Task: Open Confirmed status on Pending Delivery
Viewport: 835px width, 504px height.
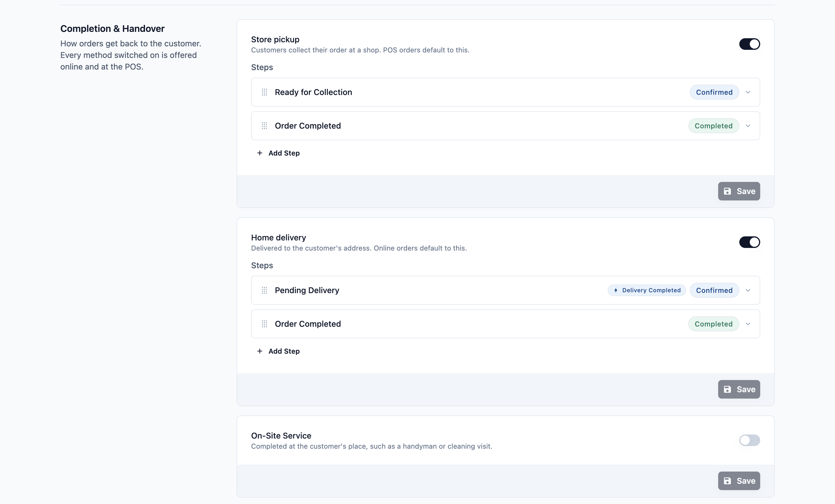Action: (714, 290)
